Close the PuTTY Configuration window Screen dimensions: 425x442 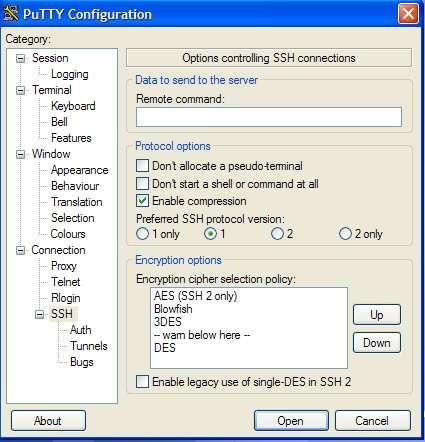point(408,14)
